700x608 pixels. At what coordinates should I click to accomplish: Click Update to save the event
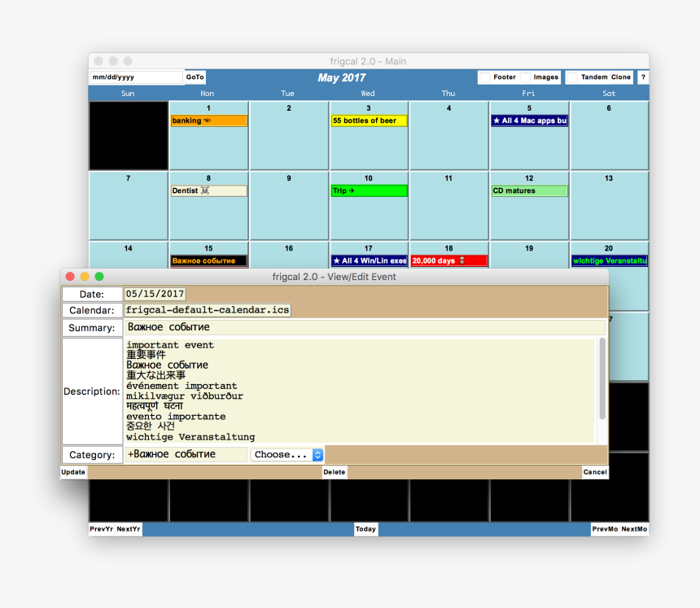pyautogui.click(x=73, y=472)
